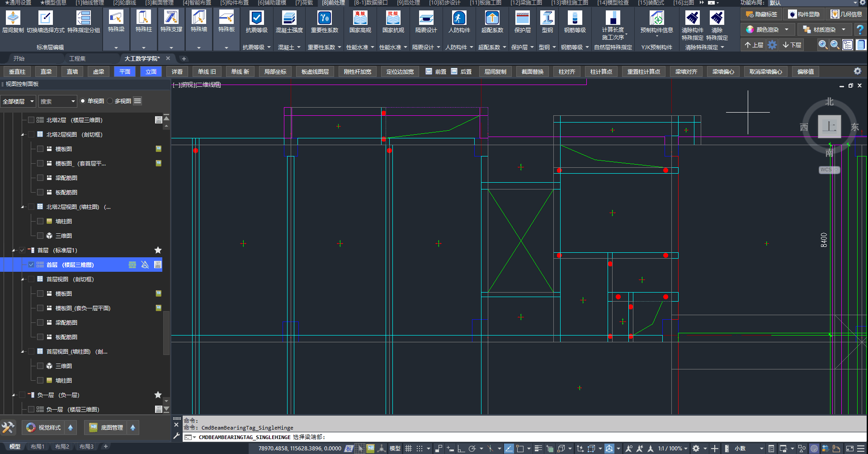This screenshot has width=868, height=454.
Task: Tick the 首层视图 (剖切框) checkbox
Action: tap(31, 279)
